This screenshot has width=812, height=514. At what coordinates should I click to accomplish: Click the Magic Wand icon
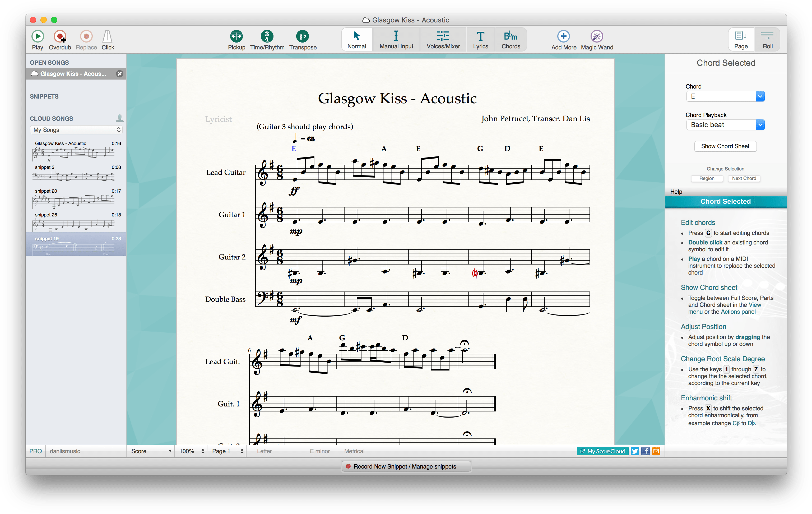[x=597, y=36]
